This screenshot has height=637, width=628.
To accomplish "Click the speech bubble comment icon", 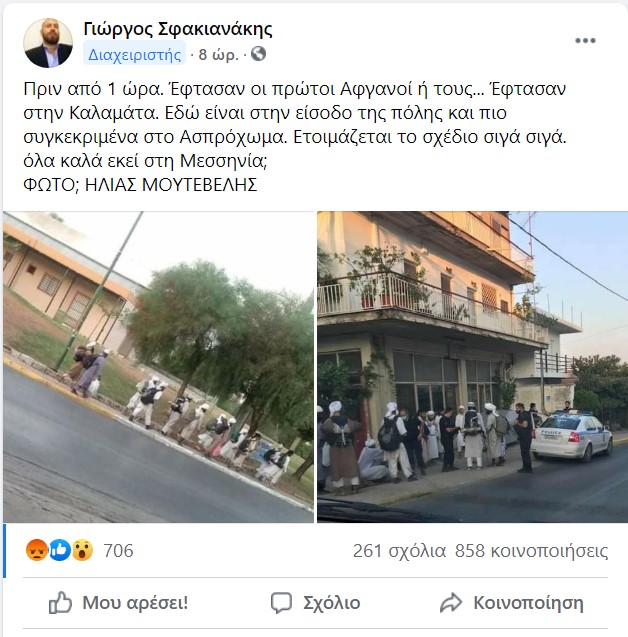I will coord(281,602).
